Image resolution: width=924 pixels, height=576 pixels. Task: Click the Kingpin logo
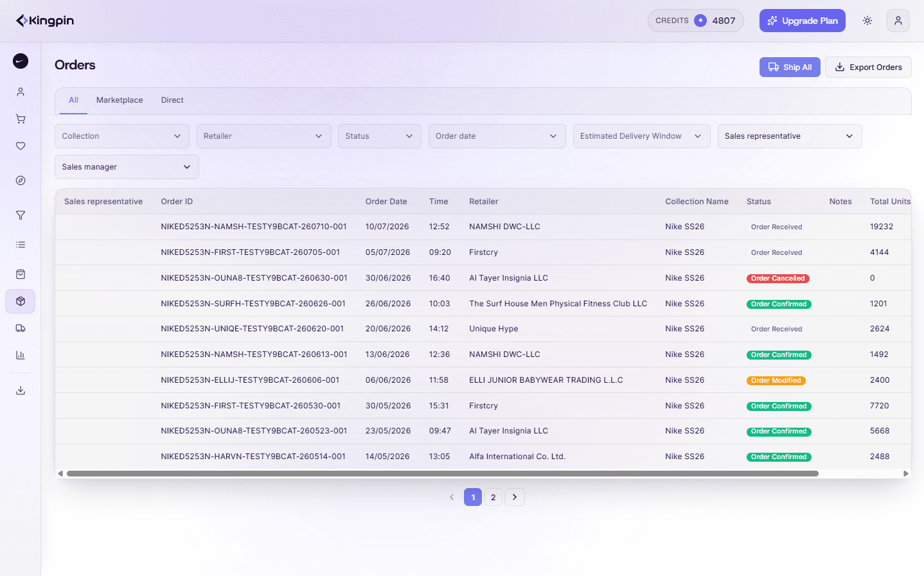[x=45, y=21]
